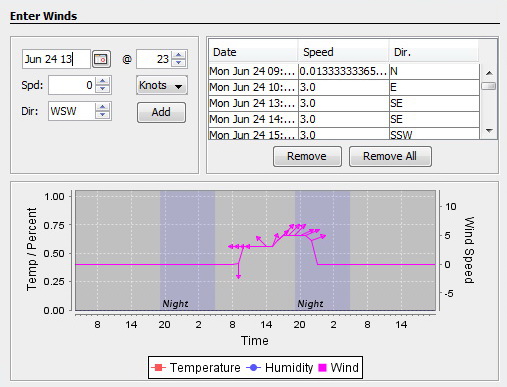Click the first Night label on chart
The width and height of the screenshot is (507, 387).
point(175,304)
